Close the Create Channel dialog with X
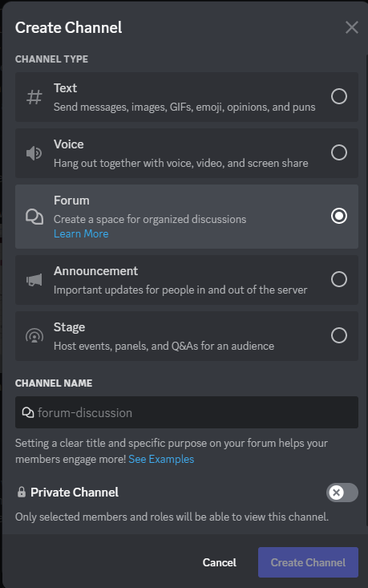 click(x=351, y=27)
